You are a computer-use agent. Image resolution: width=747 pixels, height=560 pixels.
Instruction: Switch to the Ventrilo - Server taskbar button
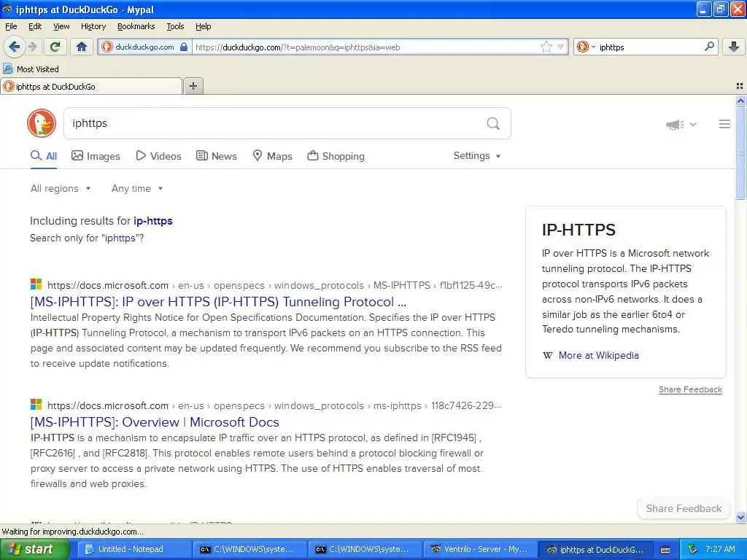click(480, 550)
